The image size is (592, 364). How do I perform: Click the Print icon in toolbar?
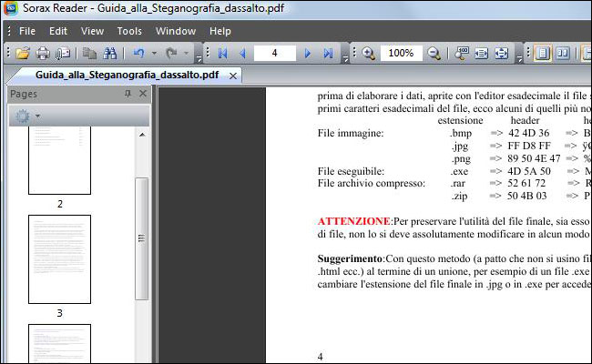tap(43, 54)
